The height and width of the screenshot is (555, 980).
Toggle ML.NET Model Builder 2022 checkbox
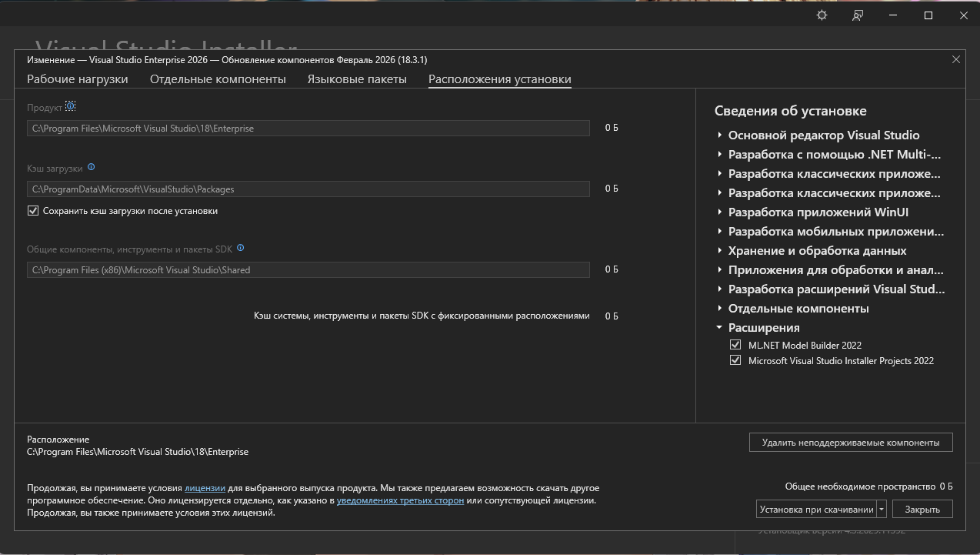click(x=735, y=345)
